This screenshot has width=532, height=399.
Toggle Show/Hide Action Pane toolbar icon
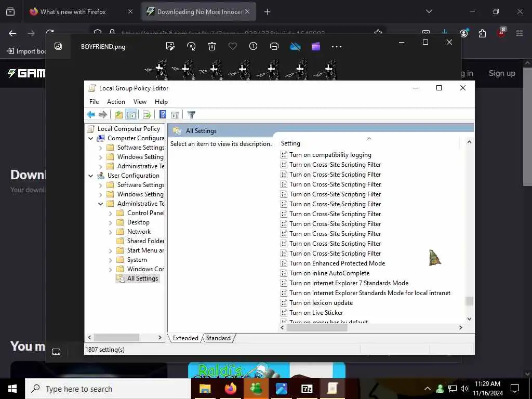pos(175,115)
